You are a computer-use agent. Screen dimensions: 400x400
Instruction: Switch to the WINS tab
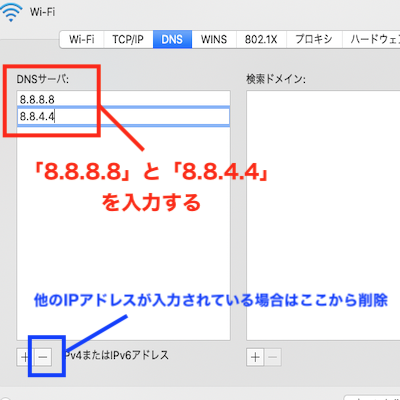214,39
